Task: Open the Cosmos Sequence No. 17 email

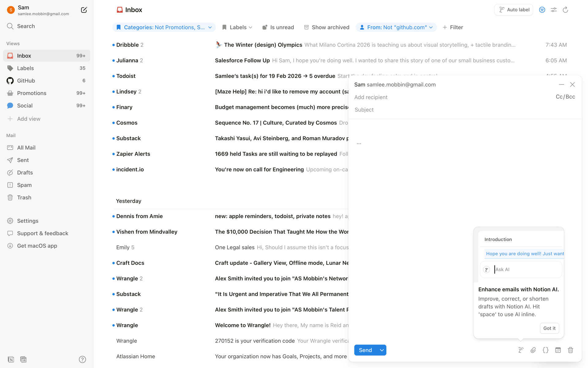Action: point(230,123)
